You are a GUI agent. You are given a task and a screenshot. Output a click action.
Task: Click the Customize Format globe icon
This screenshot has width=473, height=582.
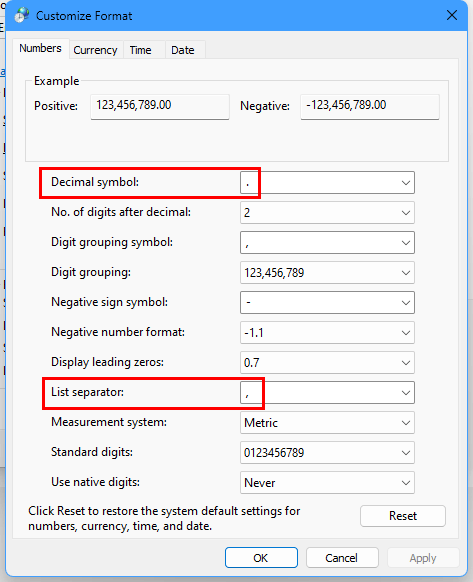[x=22, y=15]
